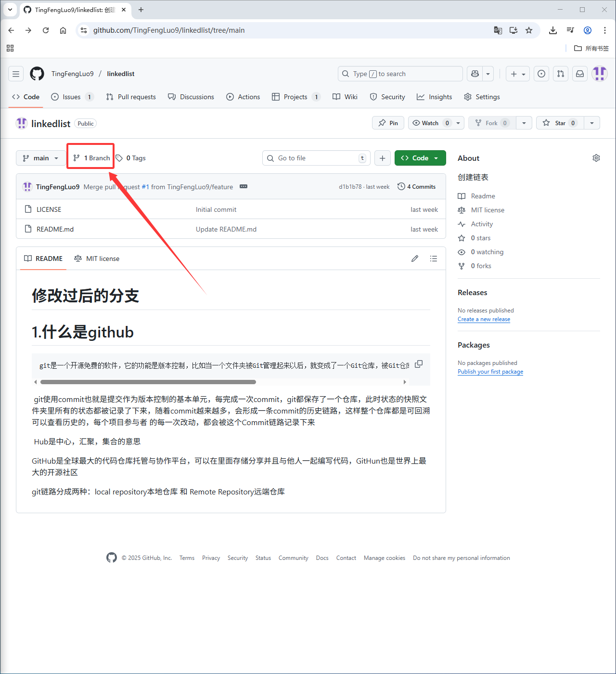The image size is (616, 674).
Task: Click the code block horizontal scrollbar
Action: click(148, 382)
